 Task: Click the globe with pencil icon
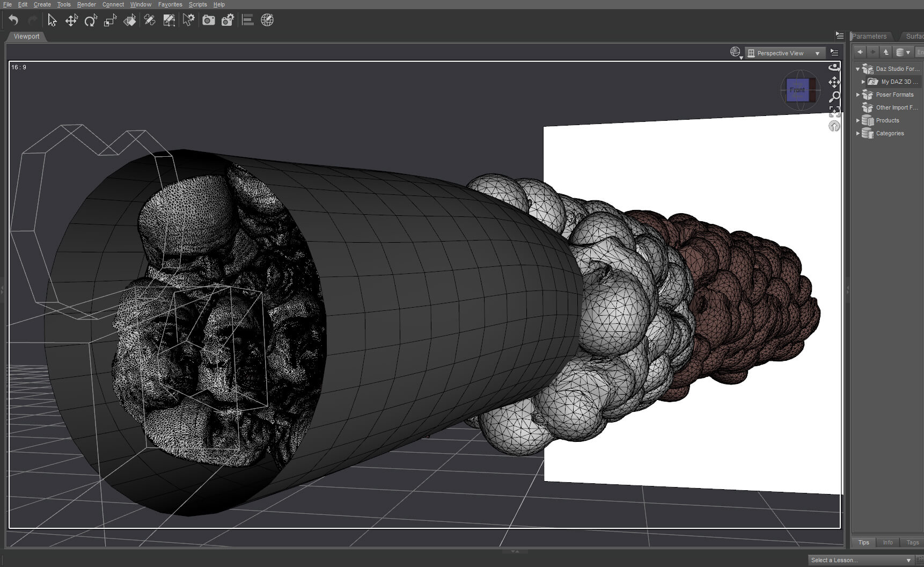[x=267, y=20]
